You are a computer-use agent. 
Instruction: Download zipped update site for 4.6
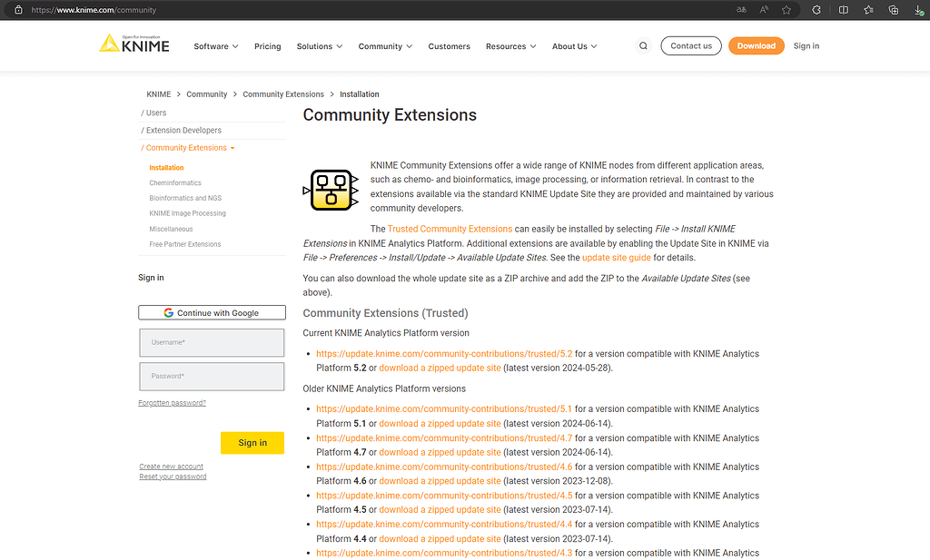(x=440, y=481)
